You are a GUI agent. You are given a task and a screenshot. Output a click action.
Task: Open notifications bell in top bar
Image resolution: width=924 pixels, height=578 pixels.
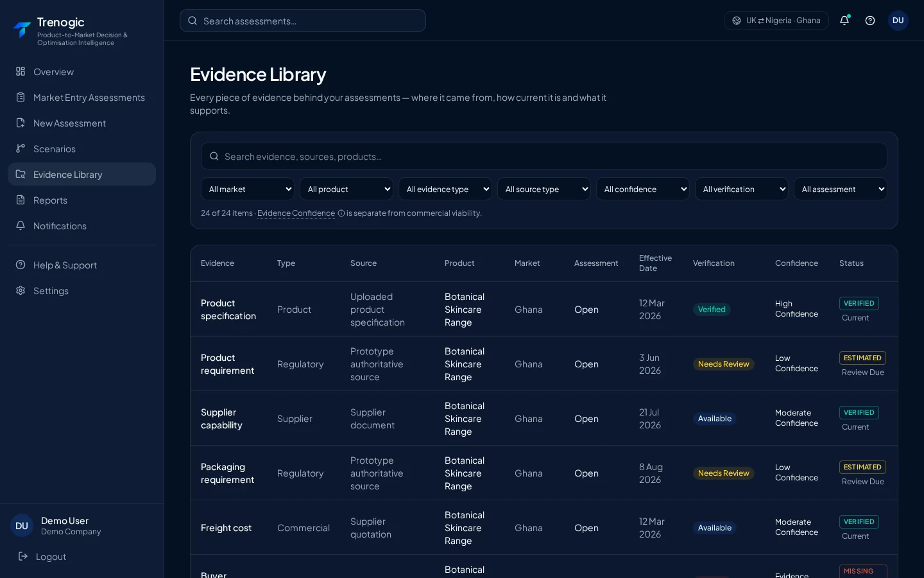click(844, 21)
